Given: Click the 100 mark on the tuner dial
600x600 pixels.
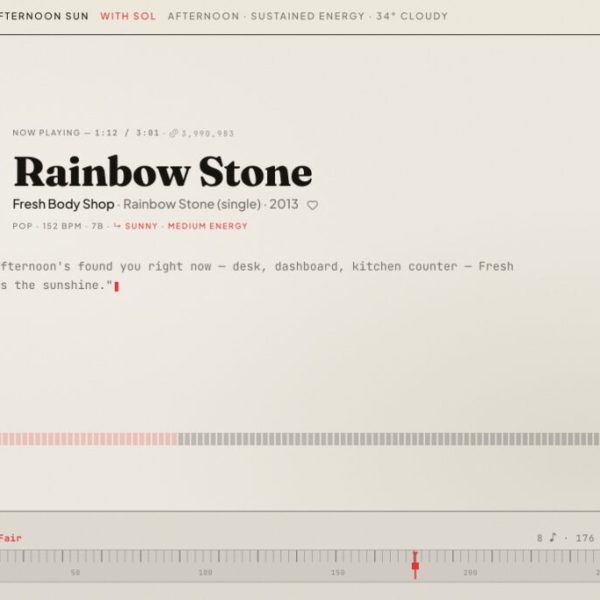Looking at the screenshot, I should tap(205, 572).
